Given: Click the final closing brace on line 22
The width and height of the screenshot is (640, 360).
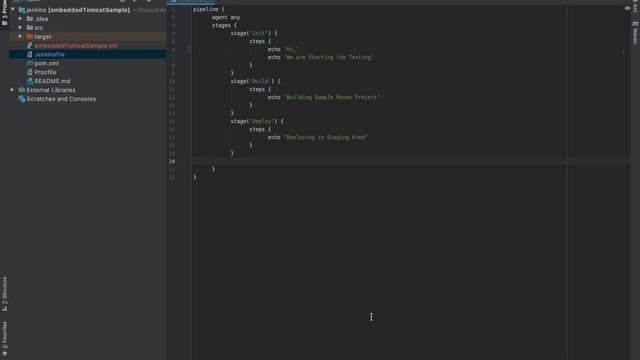Looking at the screenshot, I should [195, 177].
